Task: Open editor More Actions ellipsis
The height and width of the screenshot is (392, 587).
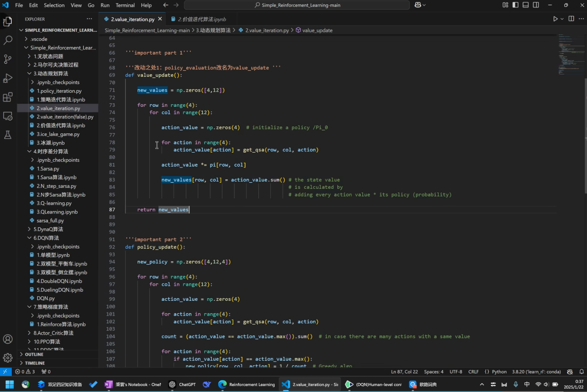Action: [x=581, y=19]
